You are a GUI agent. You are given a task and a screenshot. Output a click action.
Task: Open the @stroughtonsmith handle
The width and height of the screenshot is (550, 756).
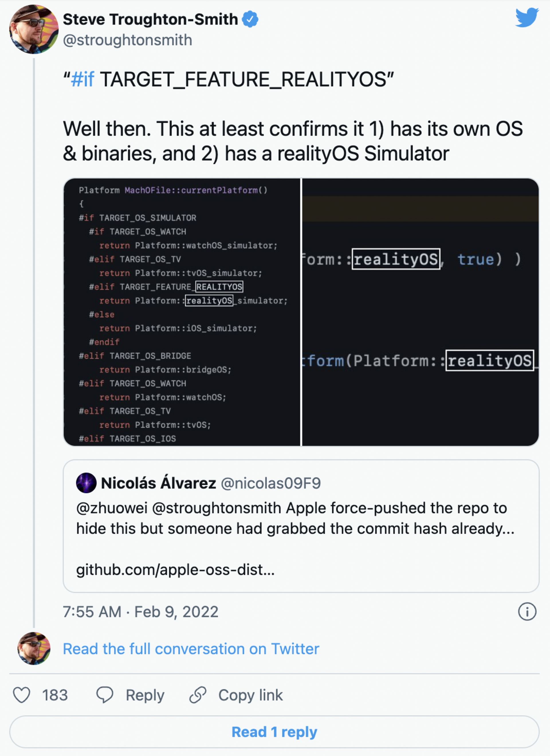(127, 40)
